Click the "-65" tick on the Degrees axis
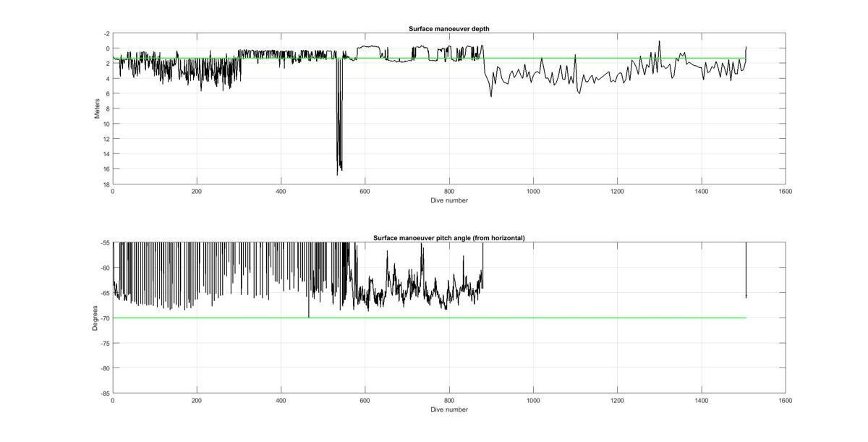The width and height of the screenshot is (868, 442). pyautogui.click(x=105, y=293)
